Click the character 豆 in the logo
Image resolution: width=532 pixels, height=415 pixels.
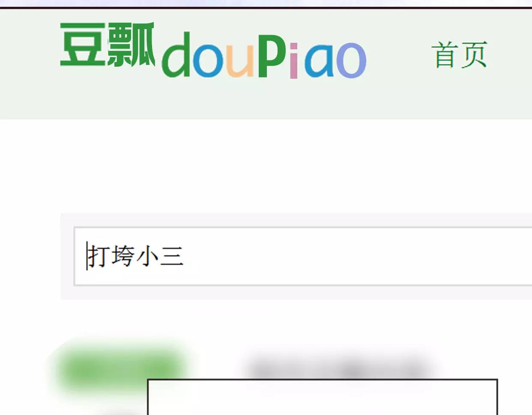pyautogui.click(x=83, y=45)
